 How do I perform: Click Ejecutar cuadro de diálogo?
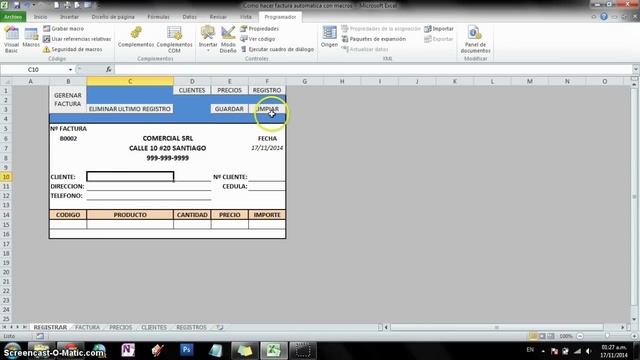(277, 49)
